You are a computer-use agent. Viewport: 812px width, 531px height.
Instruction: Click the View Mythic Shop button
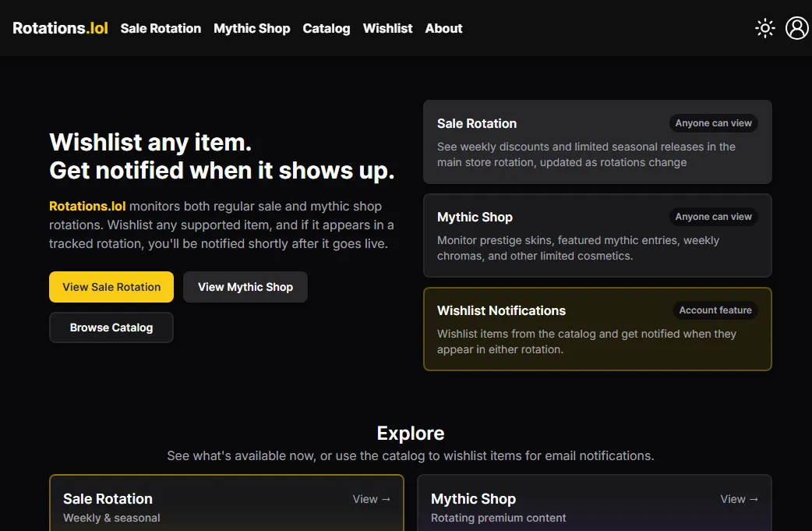coord(245,287)
